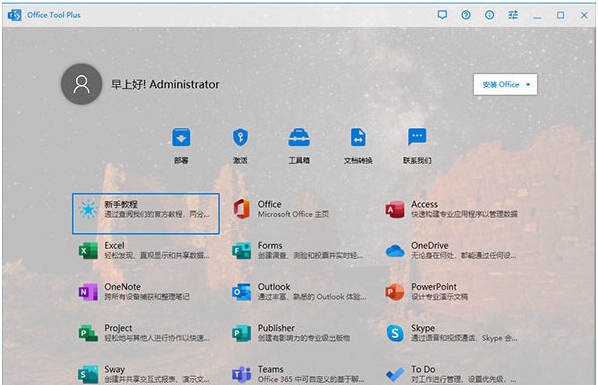598x385 pixels.
Task: Click the help question mark icon
Action: [466, 15]
